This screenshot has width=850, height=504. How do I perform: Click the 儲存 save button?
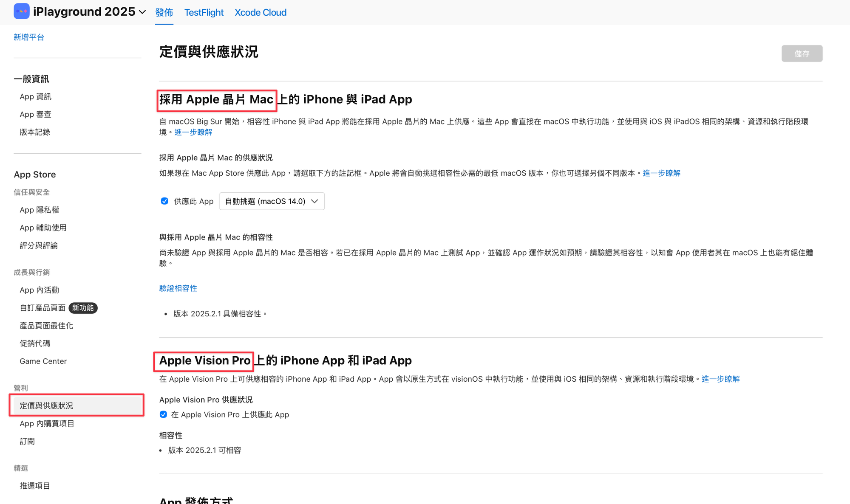[x=802, y=54]
